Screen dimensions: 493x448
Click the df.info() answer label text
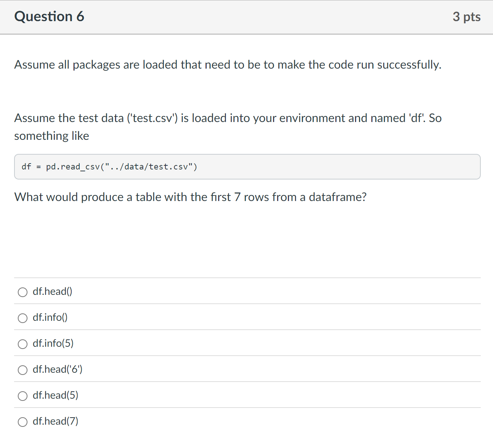50,317
